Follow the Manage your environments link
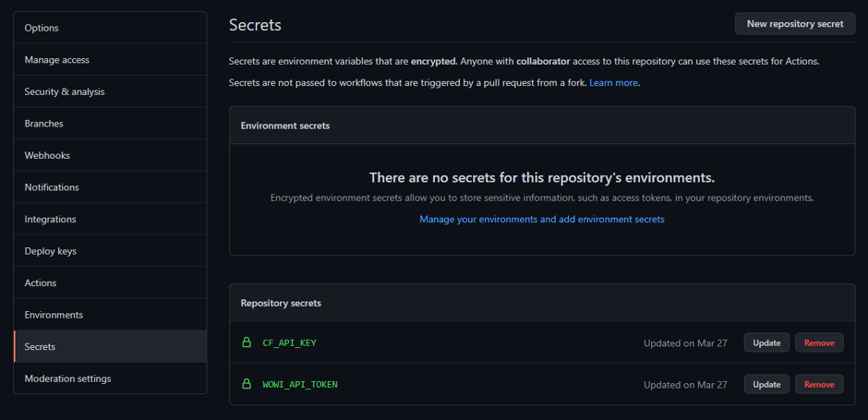 pyautogui.click(x=542, y=220)
